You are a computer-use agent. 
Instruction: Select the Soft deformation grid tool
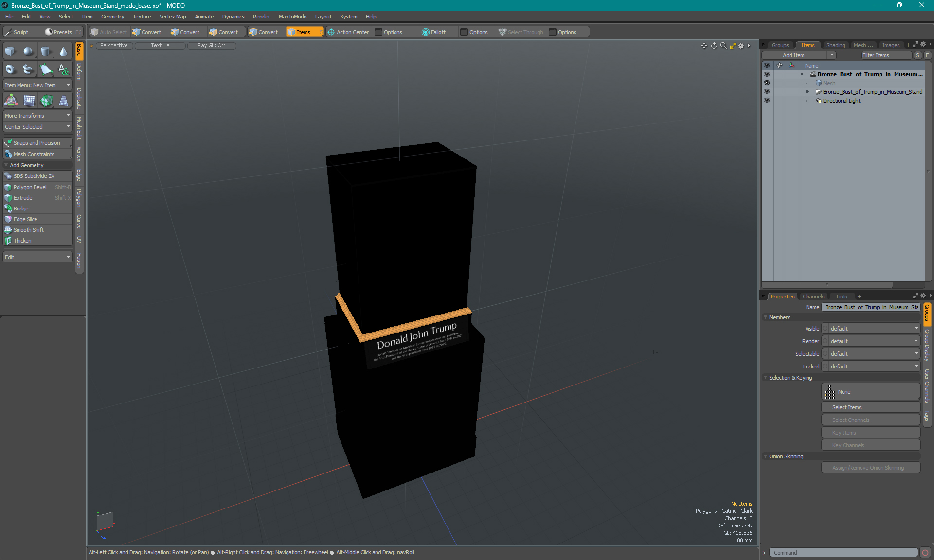[29, 101]
